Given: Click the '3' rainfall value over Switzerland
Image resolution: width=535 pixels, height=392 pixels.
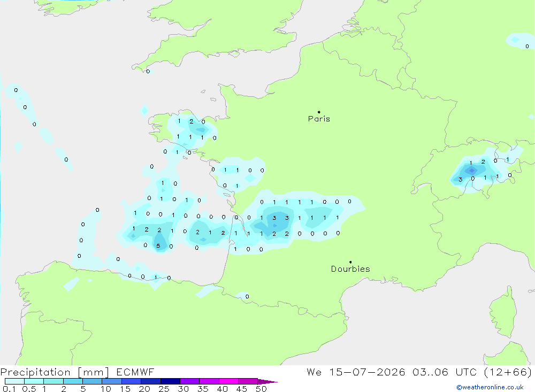Looking at the screenshot, I should [x=460, y=180].
